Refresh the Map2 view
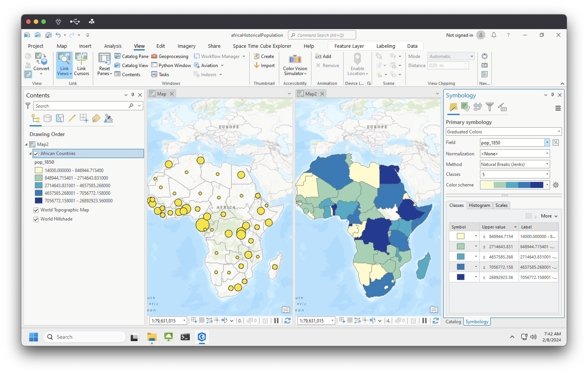 (435, 321)
